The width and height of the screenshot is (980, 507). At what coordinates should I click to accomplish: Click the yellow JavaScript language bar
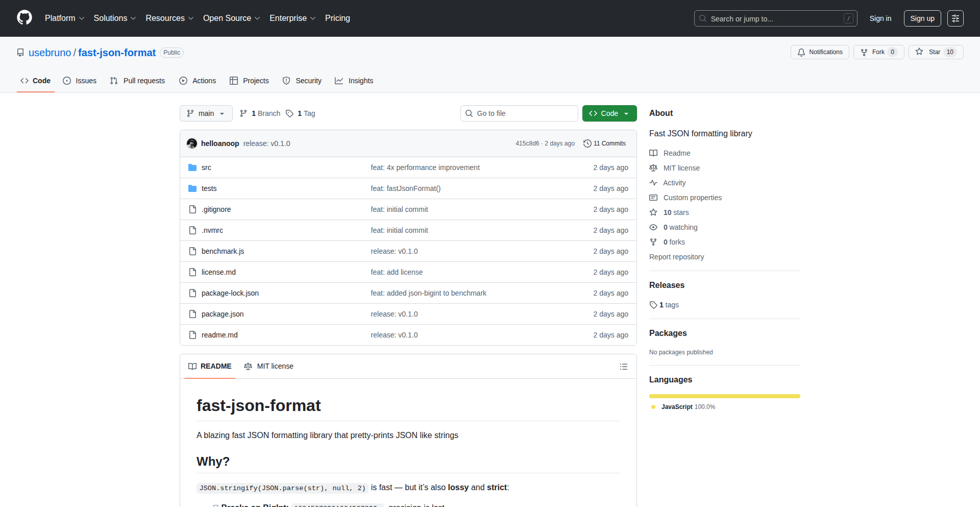pos(725,396)
